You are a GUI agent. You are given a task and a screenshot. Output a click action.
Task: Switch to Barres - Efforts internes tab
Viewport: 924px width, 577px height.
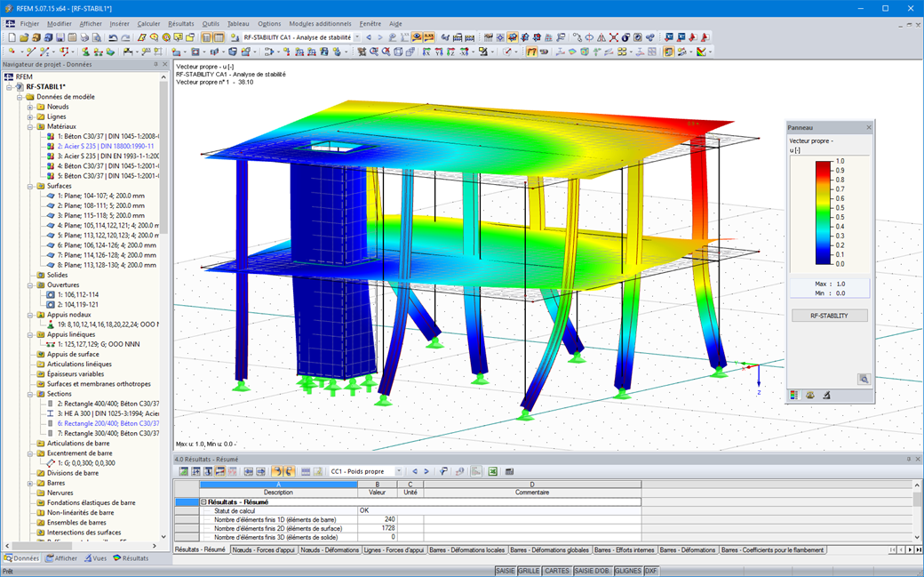(624, 549)
